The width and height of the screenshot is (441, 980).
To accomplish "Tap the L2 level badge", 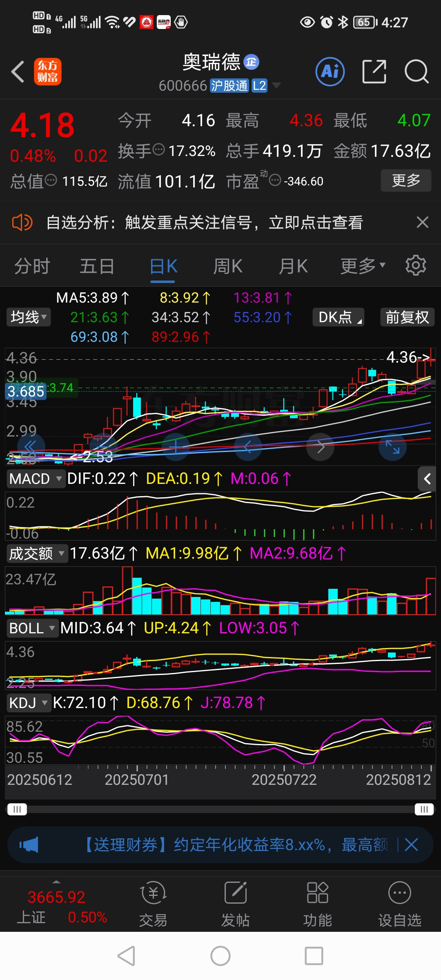I will tap(259, 86).
